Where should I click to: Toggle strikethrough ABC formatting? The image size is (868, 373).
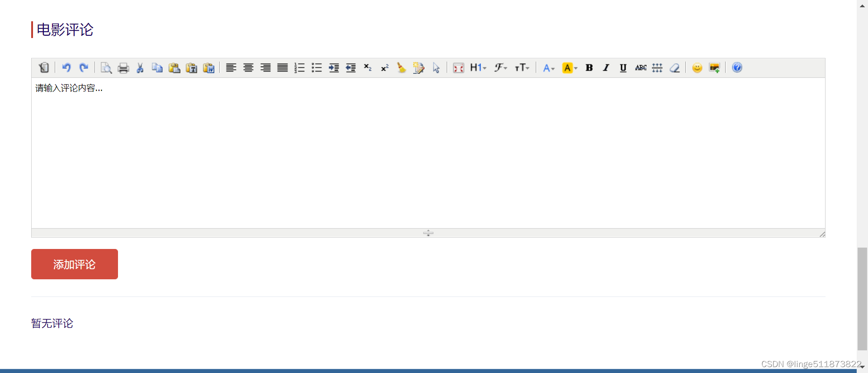[641, 67]
